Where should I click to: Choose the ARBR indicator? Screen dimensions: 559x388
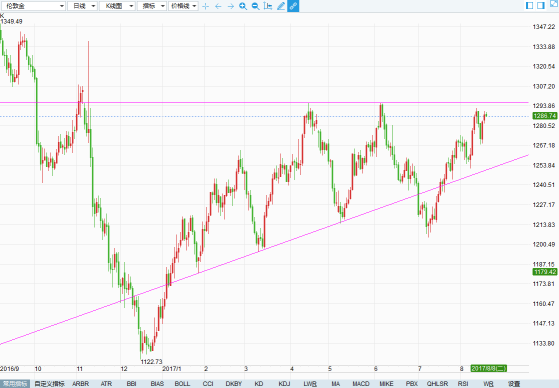pos(80,384)
